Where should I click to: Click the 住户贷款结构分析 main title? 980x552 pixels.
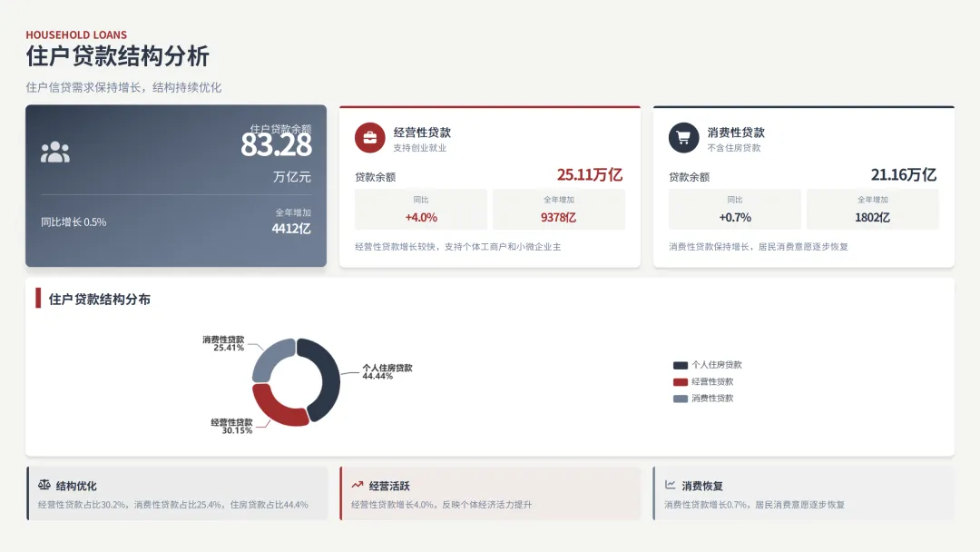pyautogui.click(x=117, y=56)
